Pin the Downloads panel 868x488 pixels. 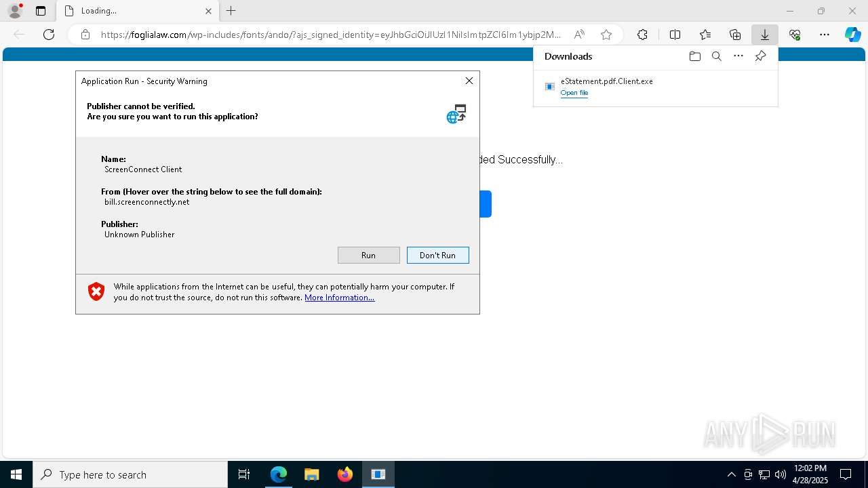[760, 56]
